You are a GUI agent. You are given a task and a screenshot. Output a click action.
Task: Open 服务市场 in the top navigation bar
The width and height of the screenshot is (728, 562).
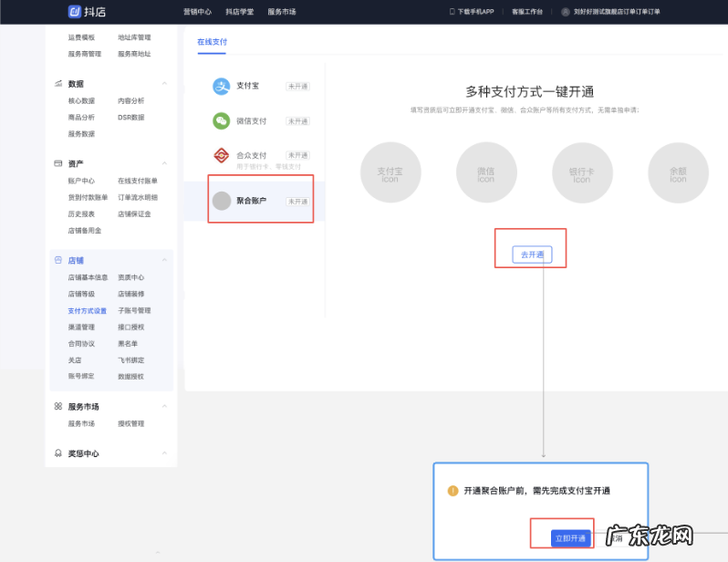click(x=282, y=12)
